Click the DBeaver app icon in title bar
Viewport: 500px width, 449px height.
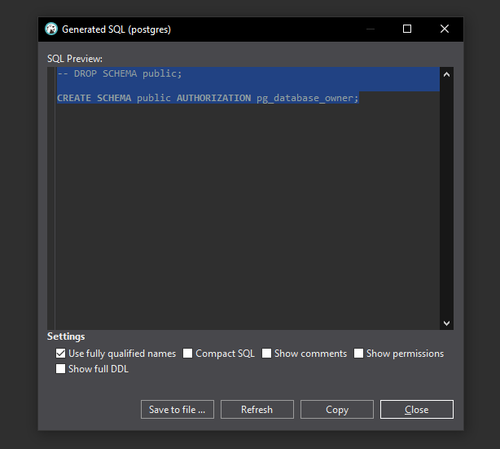point(51,29)
